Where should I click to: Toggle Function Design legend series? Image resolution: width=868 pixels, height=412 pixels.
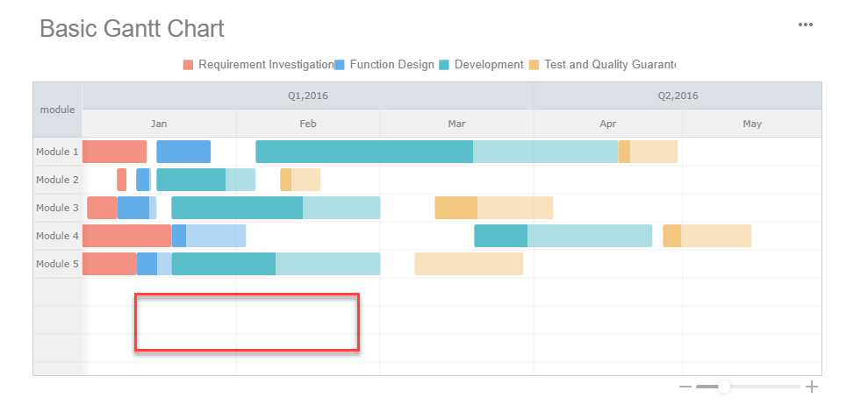tap(384, 65)
